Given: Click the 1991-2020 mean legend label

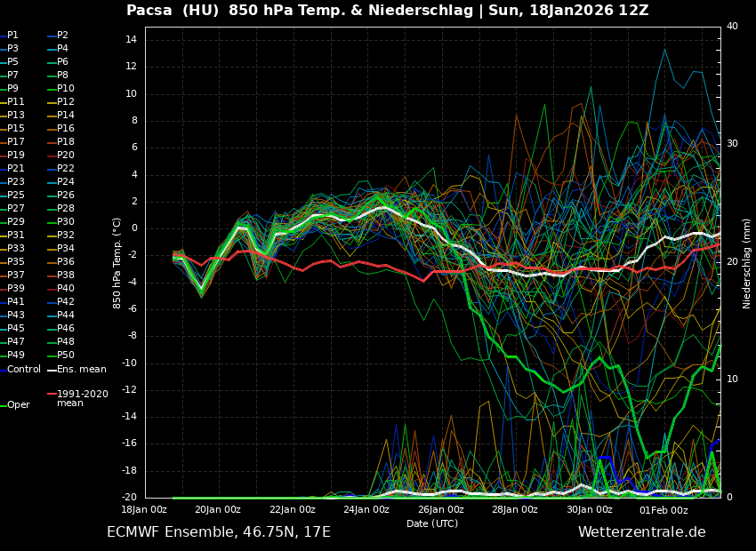Looking at the screenshot, I should [82, 398].
